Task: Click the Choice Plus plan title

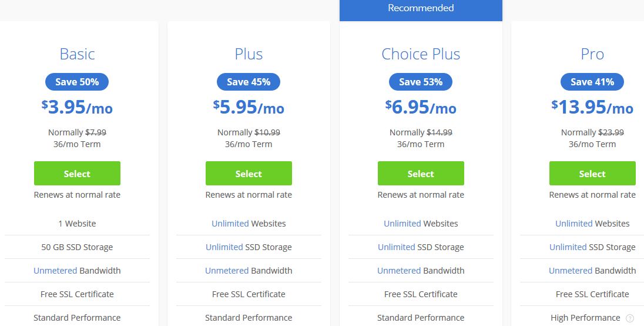Action: (x=421, y=54)
